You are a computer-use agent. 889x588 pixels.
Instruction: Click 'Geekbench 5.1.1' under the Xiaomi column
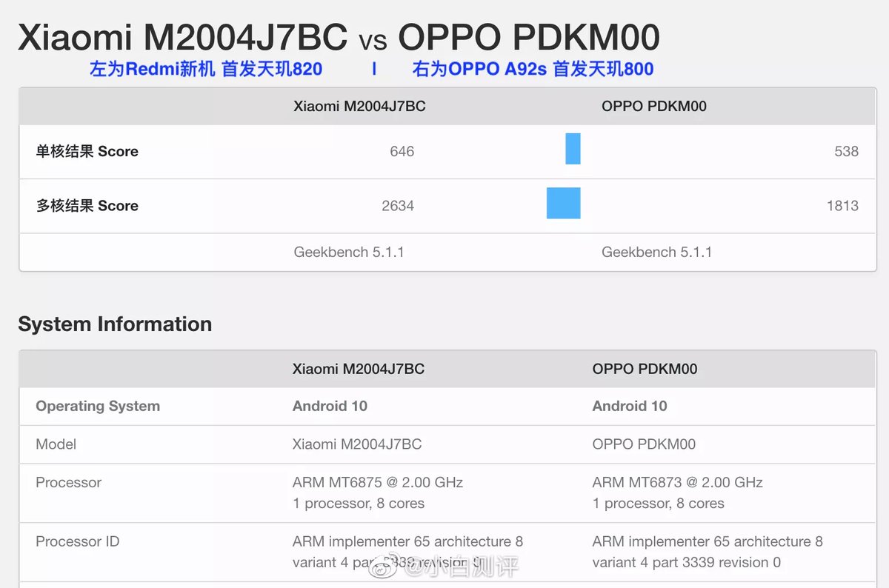[349, 253]
